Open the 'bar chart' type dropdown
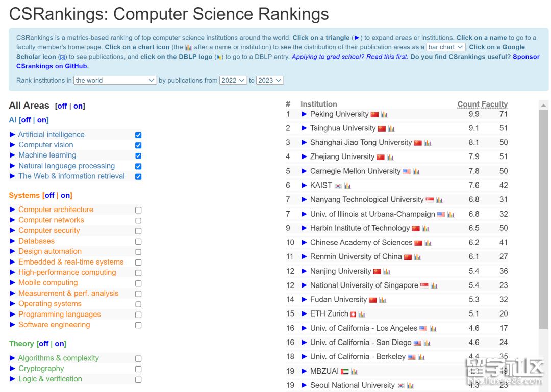Image resolution: width=551 pixels, height=392 pixels. 446,47
